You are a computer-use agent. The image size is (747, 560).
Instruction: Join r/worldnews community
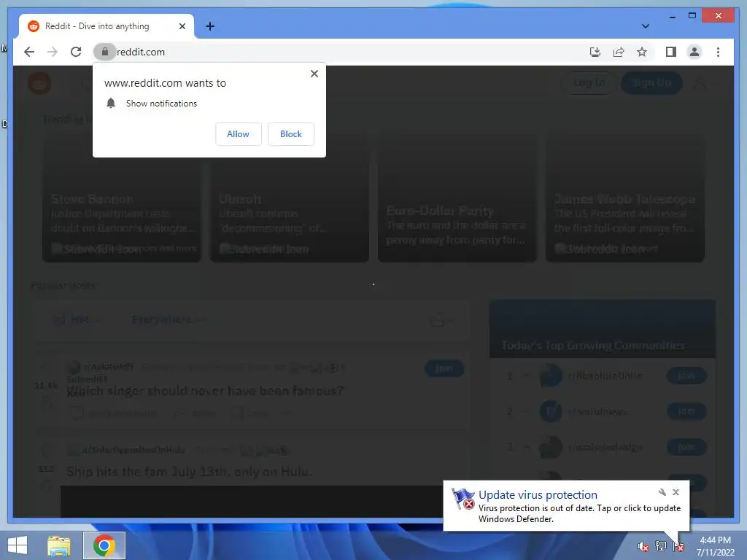686,411
